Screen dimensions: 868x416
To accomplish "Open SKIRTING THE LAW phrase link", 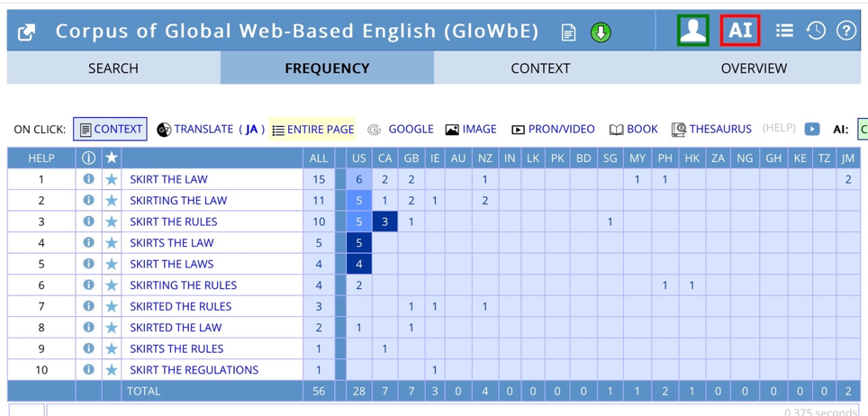I will point(178,200).
